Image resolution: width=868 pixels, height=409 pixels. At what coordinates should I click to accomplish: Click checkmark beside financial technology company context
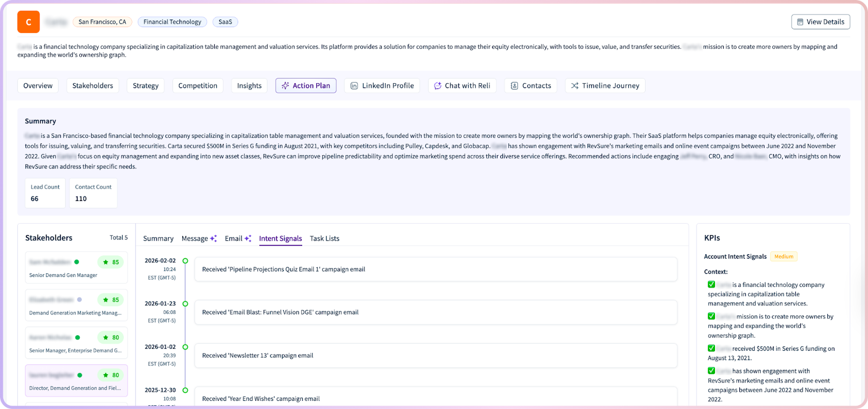coord(711,285)
